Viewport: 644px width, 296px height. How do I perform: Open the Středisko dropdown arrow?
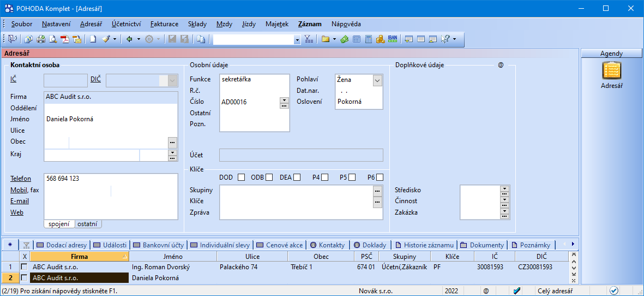505,188
